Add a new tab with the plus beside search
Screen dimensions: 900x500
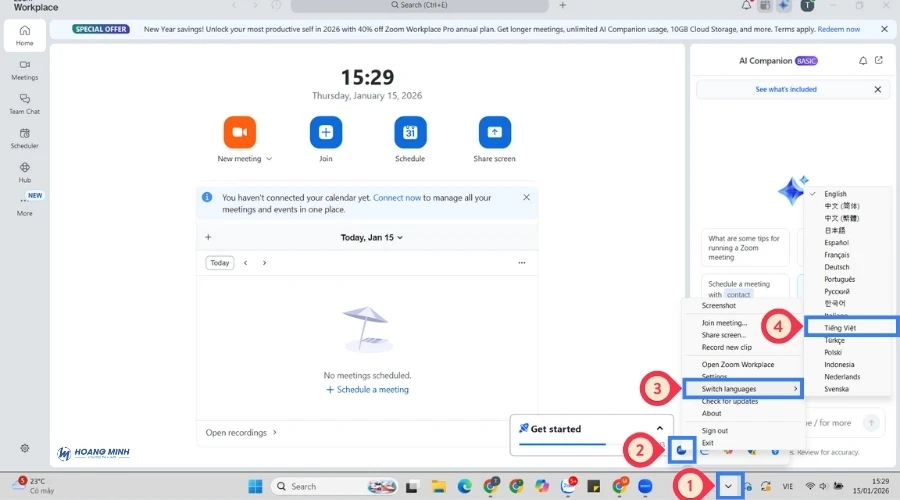coord(562,5)
